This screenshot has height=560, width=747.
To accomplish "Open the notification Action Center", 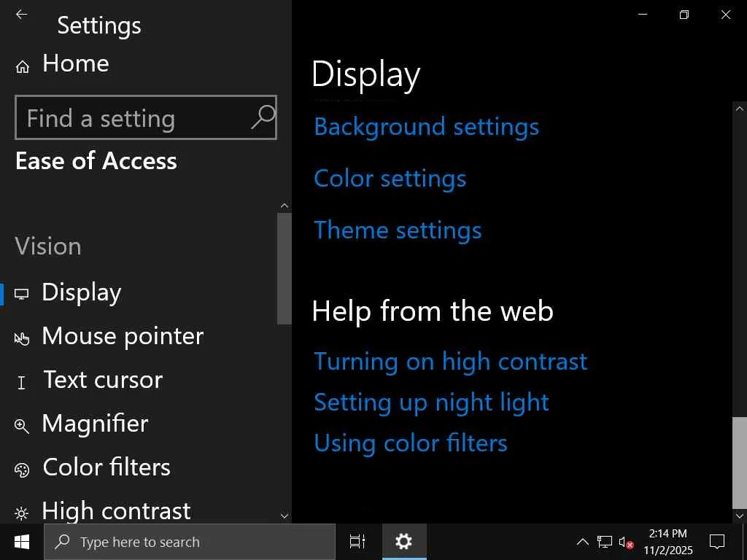I will pos(717,542).
